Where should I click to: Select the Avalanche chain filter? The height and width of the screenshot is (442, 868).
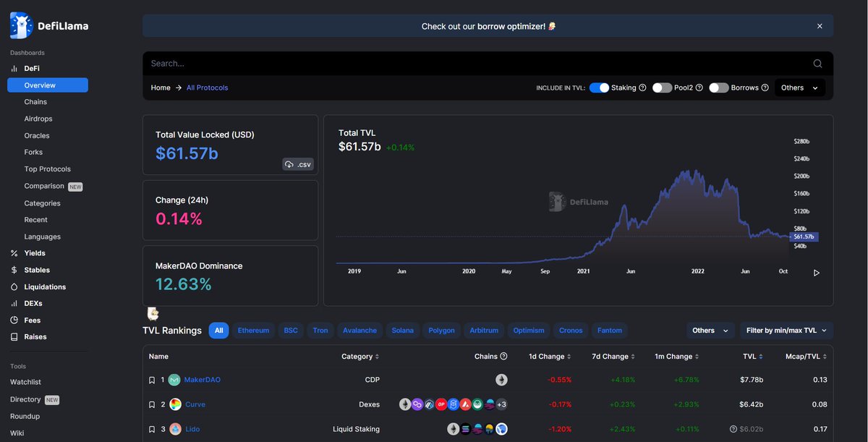point(359,331)
